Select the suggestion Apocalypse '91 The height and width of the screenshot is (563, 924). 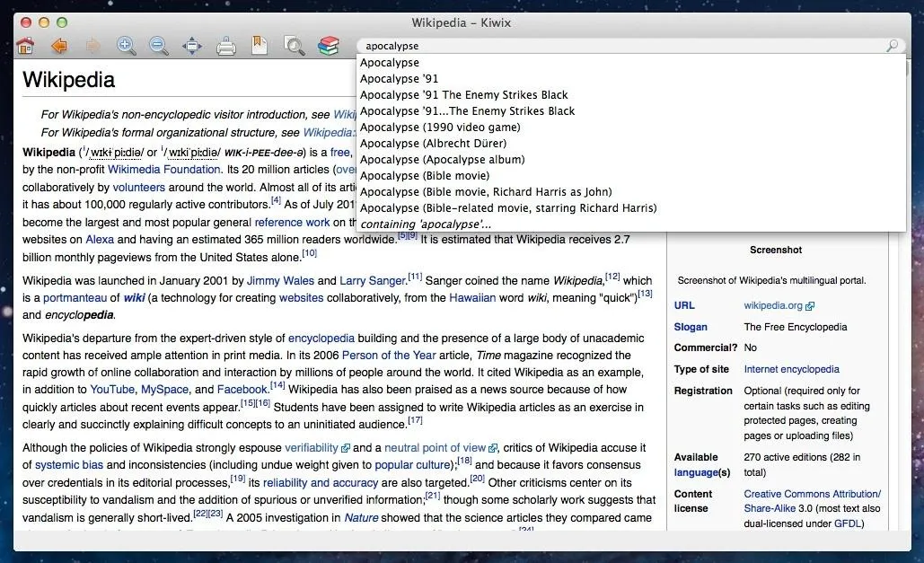point(631,78)
